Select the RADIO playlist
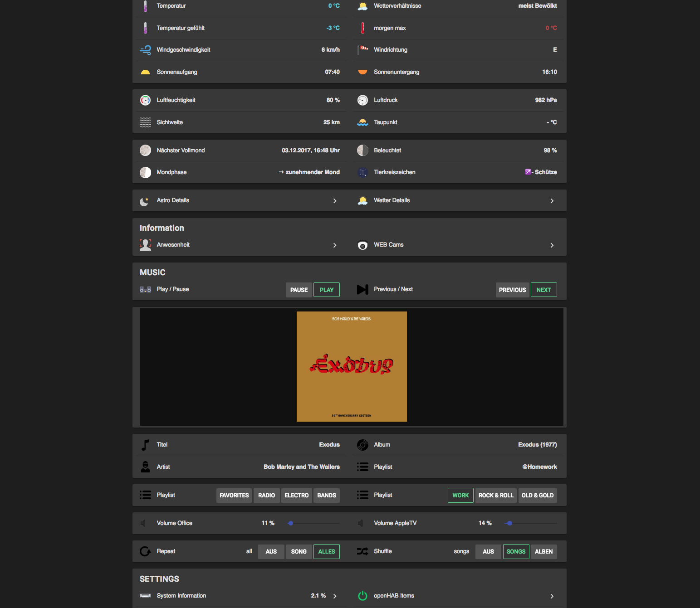The width and height of the screenshot is (700, 608). (x=267, y=496)
